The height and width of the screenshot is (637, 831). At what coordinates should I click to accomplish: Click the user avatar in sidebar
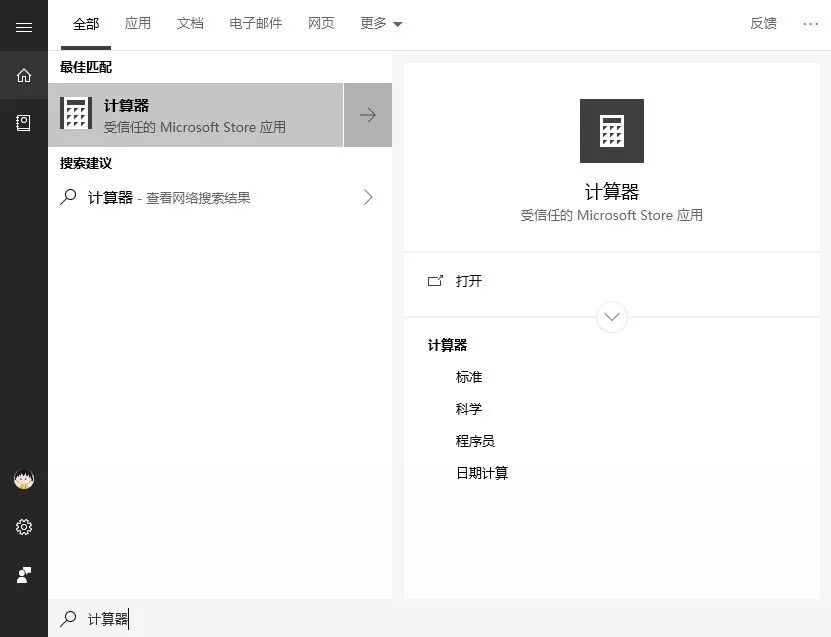click(24, 480)
